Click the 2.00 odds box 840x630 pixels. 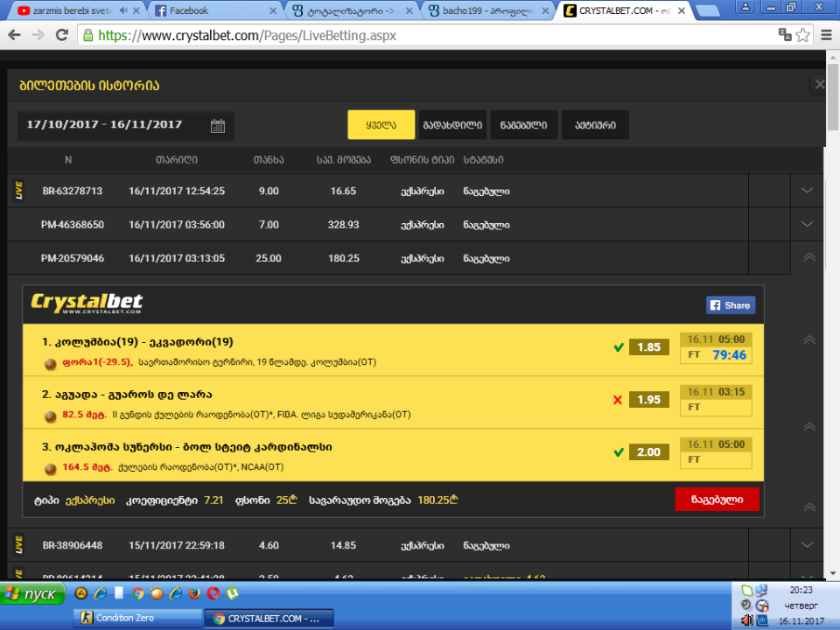click(648, 452)
